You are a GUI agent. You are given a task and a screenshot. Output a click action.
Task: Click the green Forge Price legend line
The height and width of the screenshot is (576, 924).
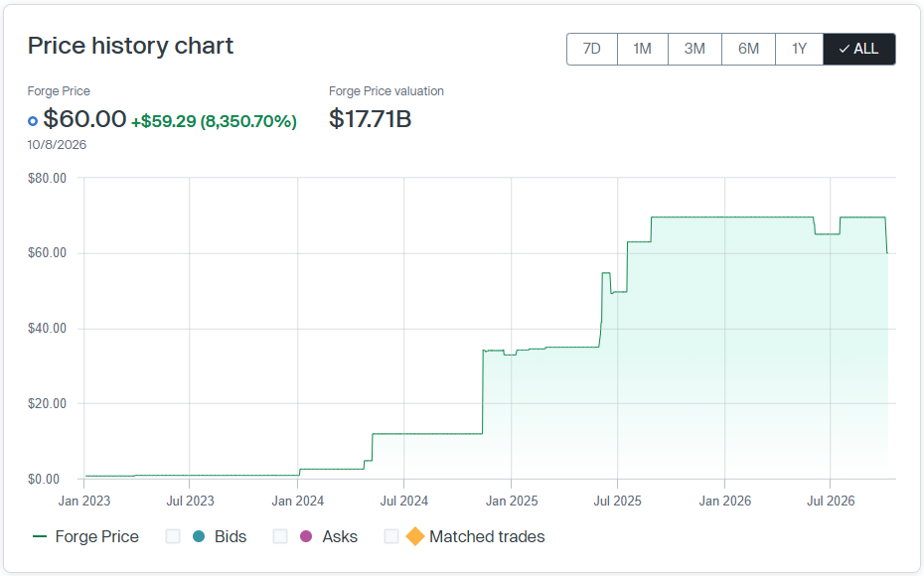pyautogui.click(x=40, y=536)
